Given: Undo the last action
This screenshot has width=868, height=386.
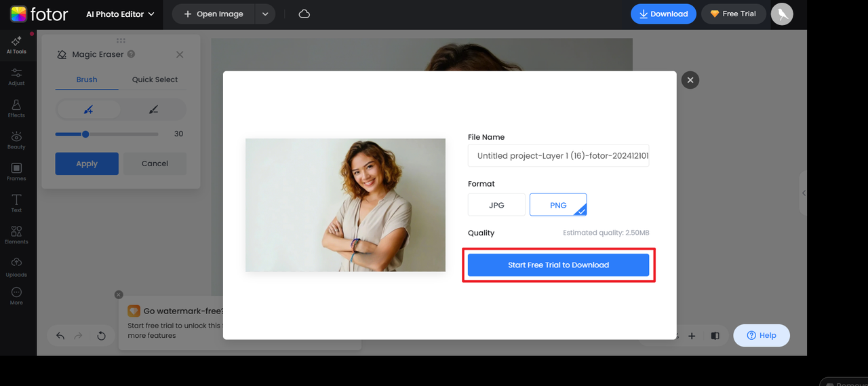Looking at the screenshot, I should pyautogui.click(x=60, y=336).
